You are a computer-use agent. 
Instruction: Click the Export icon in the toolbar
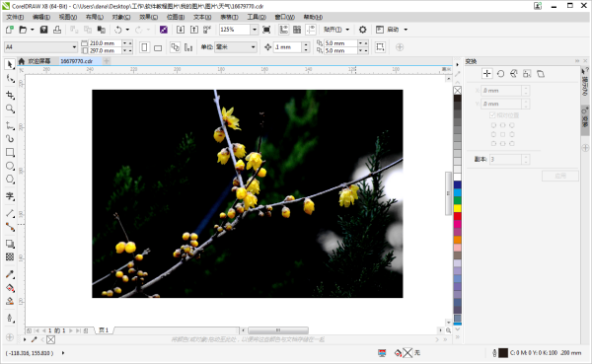click(194, 30)
